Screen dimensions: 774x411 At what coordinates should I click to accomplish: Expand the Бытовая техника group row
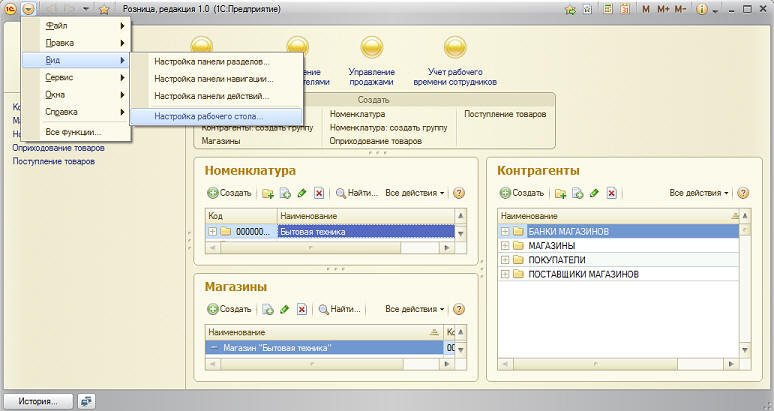click(x=212, y=231)
